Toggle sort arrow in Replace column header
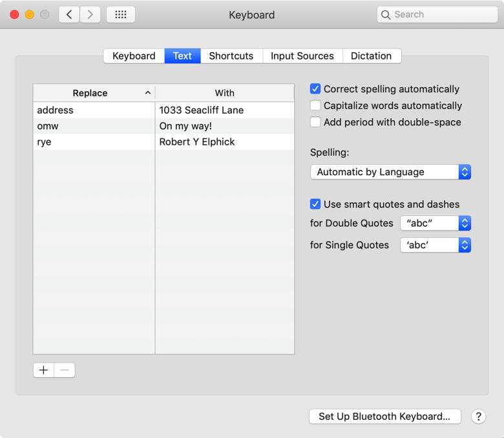This screenshot has height=438, width=504. coord(147,93)
